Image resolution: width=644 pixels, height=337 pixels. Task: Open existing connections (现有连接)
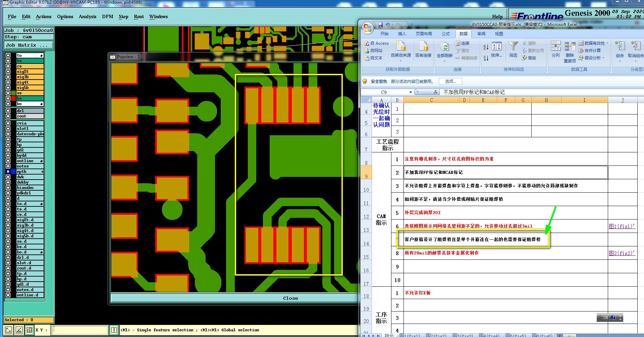point(423,49)
